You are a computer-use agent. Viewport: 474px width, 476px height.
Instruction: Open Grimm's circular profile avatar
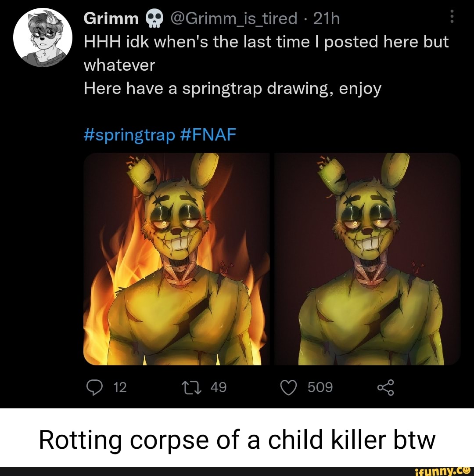pos(43,37)
